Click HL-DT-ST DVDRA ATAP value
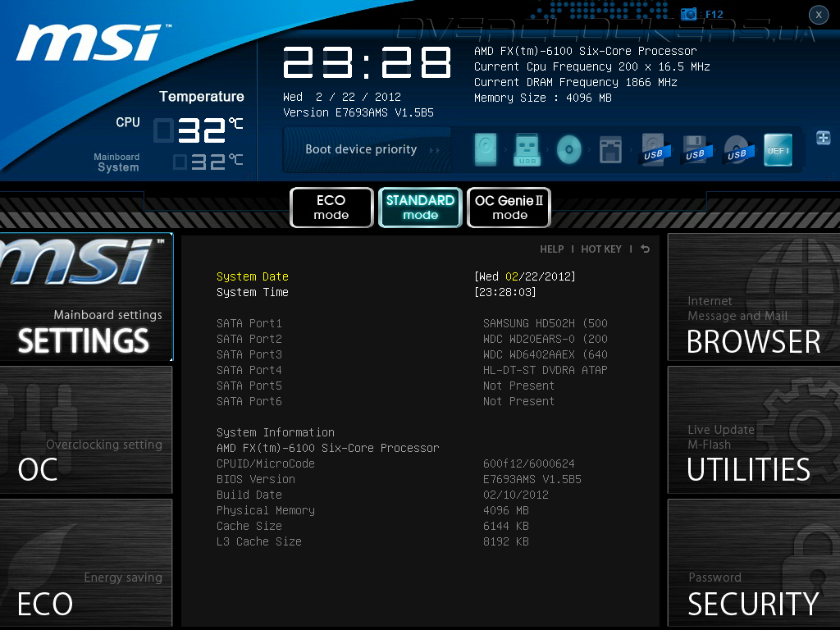 pyautogui.click(x=546, y=370)
